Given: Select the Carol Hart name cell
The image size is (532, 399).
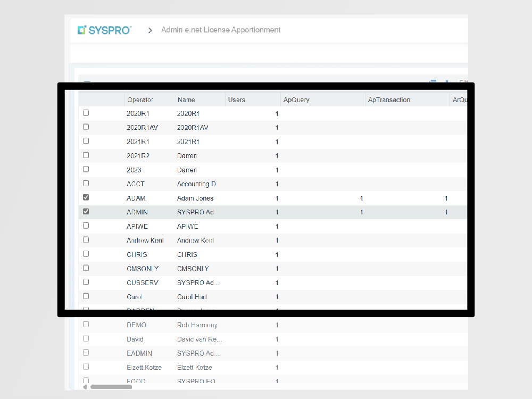Looking at the screenshot, I should pyautogui.click(x=192, y=297).
